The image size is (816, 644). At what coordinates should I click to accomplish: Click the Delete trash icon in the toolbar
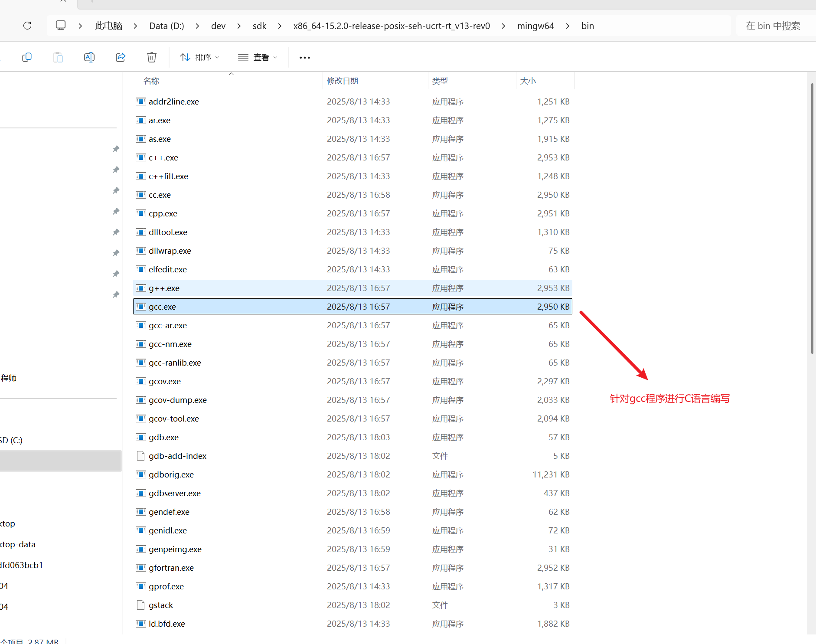coord(152,57)
